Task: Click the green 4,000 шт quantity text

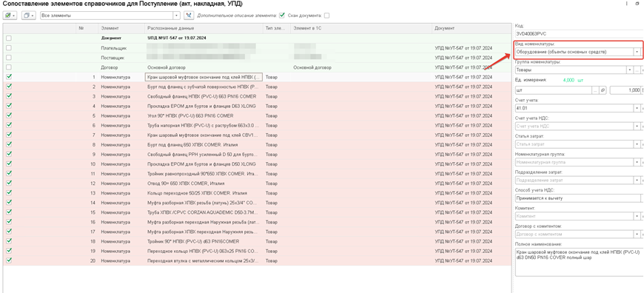Action: [573, 80]
